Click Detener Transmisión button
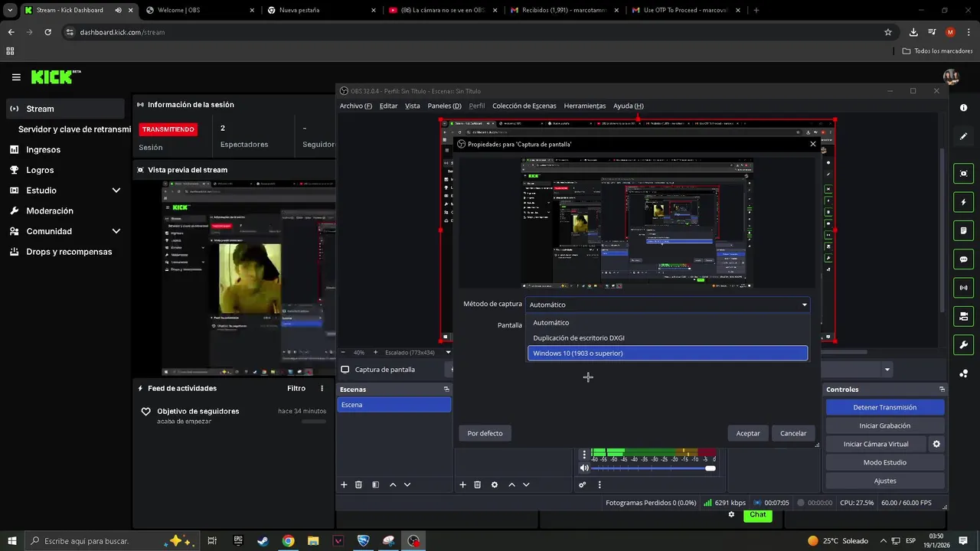980x551 pixels. (885, 407)
